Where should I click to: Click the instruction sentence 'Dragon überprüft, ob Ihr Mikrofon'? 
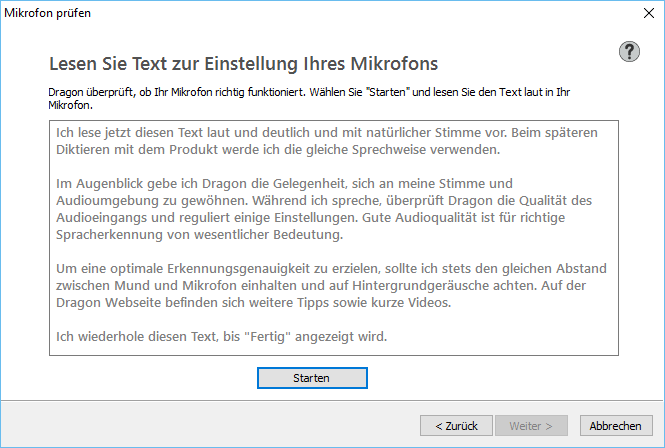[309, 98]
